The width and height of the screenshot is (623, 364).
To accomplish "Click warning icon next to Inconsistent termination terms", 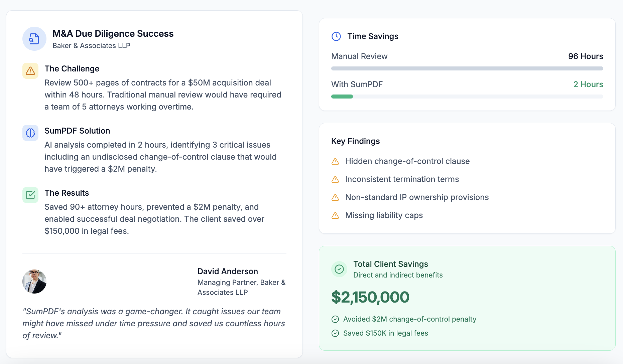I will (335, 179).
